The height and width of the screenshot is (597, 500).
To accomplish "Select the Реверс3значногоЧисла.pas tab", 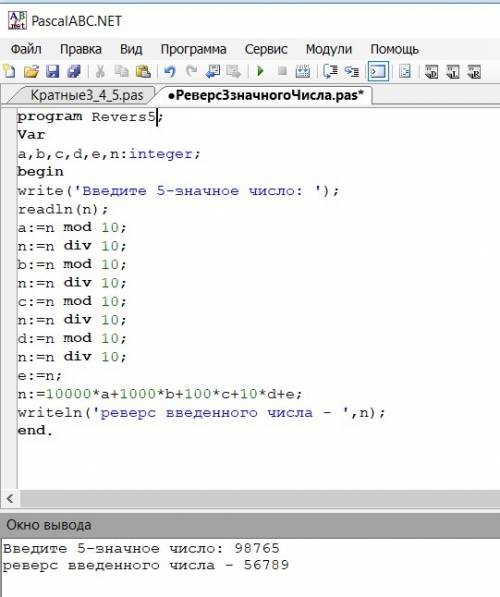I will pos(265,95).
